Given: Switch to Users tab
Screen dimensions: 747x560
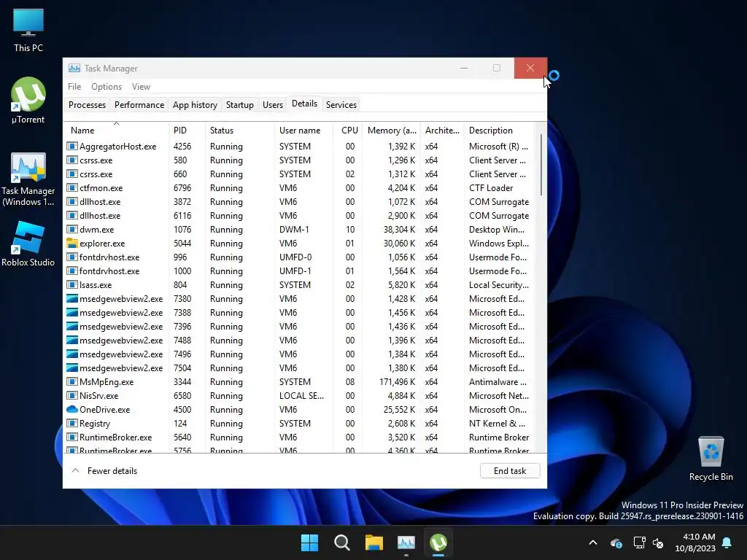Looking at the screenshot, I should (x=273, y=105).
